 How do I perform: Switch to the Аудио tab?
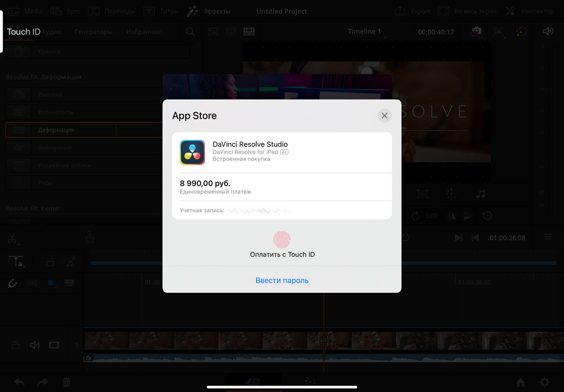[51, 32]
